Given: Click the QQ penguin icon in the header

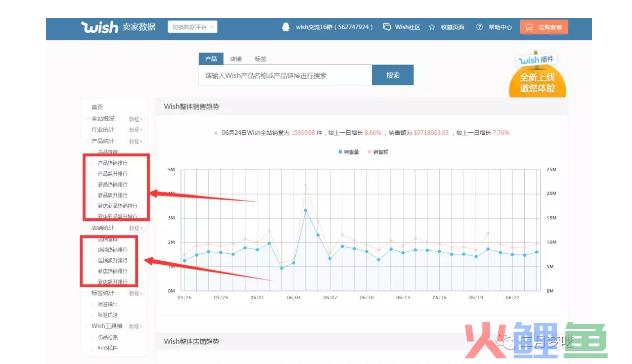Looking at the screenshot, I should (286, 27).
